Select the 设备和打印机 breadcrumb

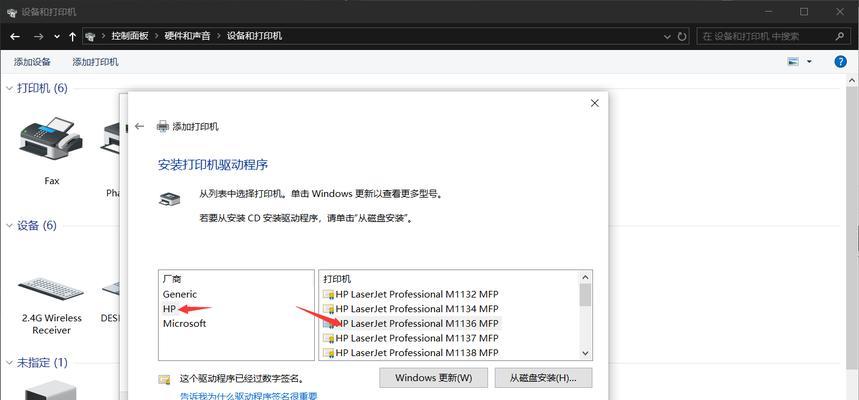[x=254, y=36]
